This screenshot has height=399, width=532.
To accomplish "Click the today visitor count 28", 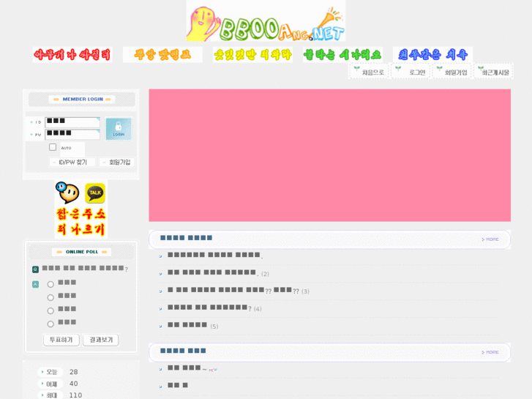I will point(74,372).
